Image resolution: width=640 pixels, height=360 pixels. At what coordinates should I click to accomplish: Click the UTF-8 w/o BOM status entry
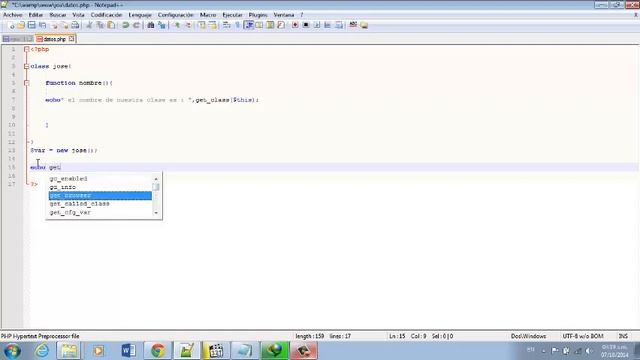tap(583, 336)
